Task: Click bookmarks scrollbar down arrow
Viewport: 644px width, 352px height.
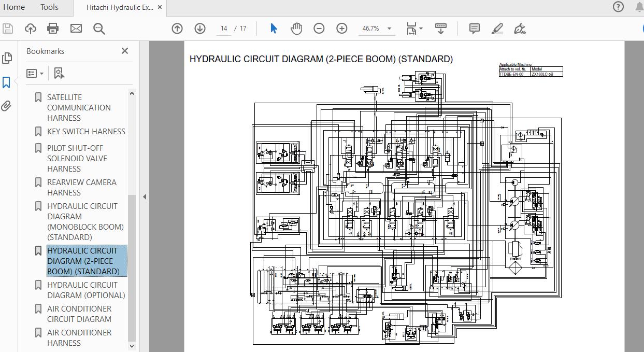Action: 132,346
